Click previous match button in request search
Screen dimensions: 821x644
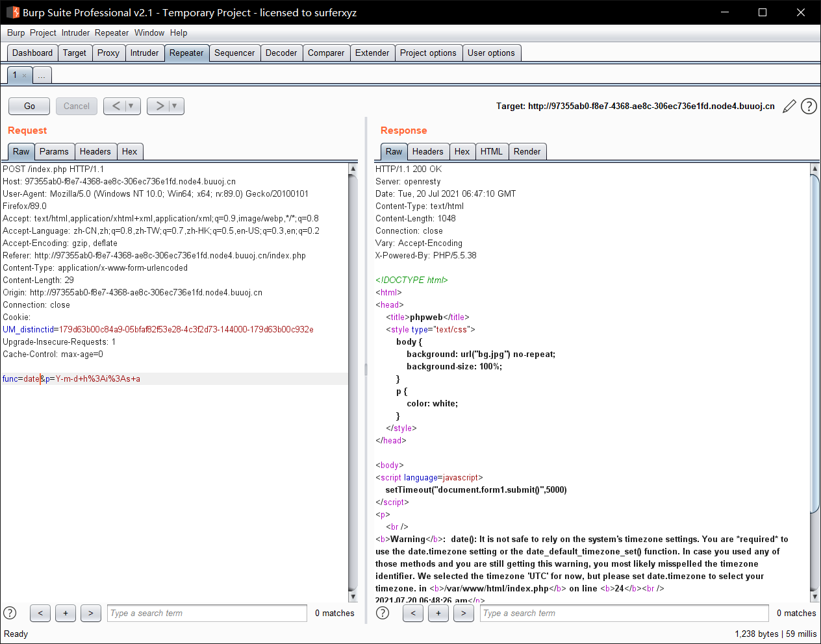40,613
